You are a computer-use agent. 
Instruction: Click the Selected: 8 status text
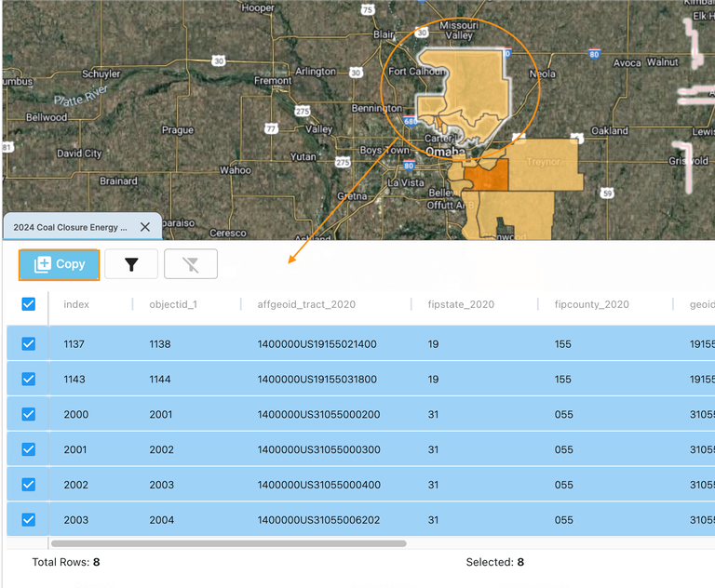tap(494, 562)
